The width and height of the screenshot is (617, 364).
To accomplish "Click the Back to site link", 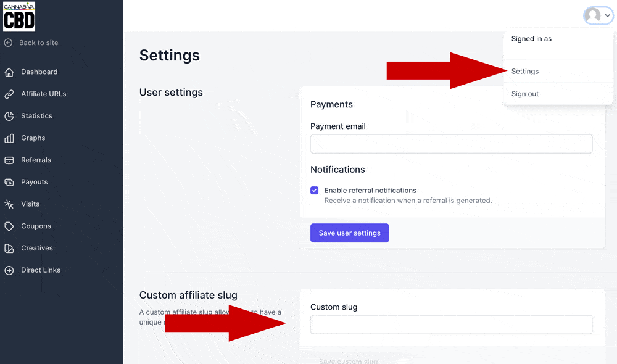I will pos(31,43).
